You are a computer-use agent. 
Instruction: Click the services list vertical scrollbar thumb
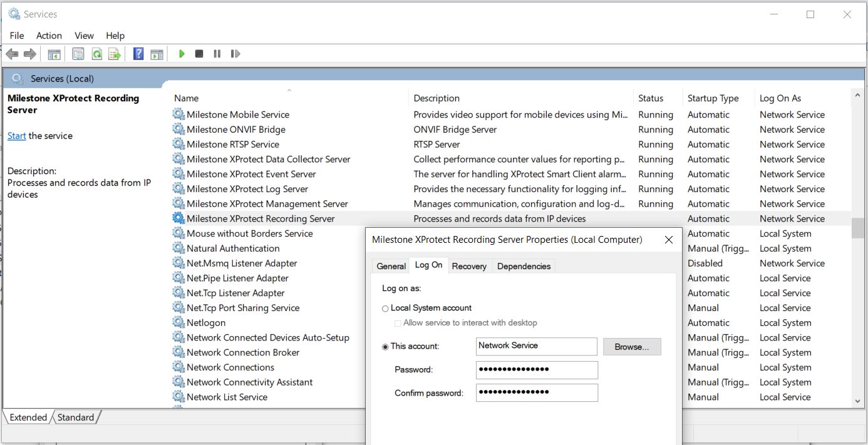[x=857, y=228]
